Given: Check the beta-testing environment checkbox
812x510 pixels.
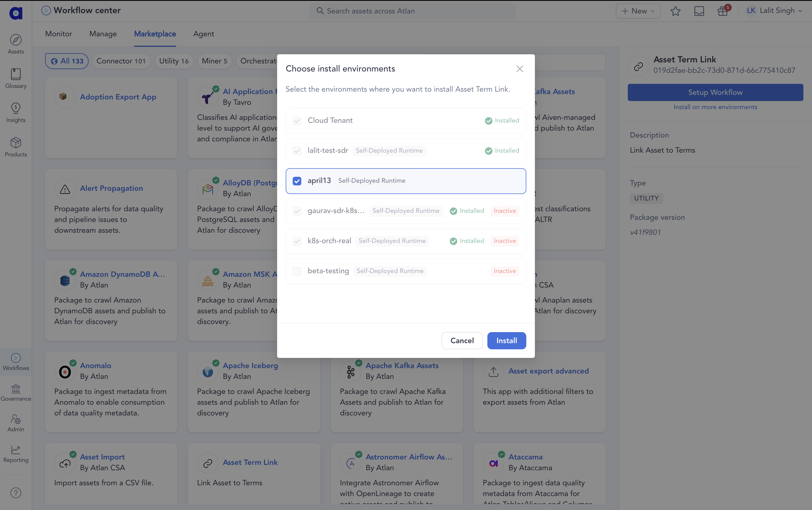Looking at the screenshot, I should coord(297,271).
